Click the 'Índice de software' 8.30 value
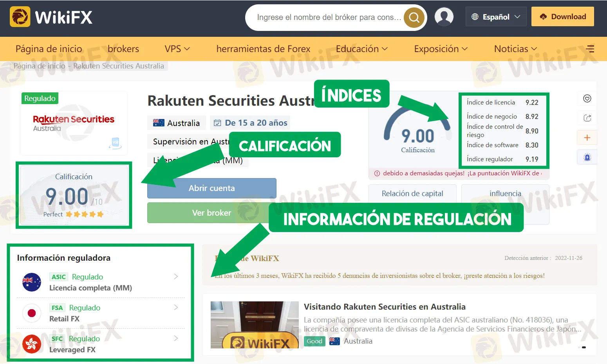The height and width of the screenshot is (364, 607). 532,145
